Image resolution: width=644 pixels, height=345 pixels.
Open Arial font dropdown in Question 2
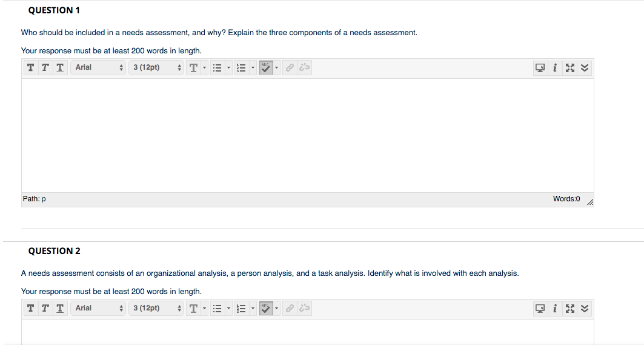point(98,308)
